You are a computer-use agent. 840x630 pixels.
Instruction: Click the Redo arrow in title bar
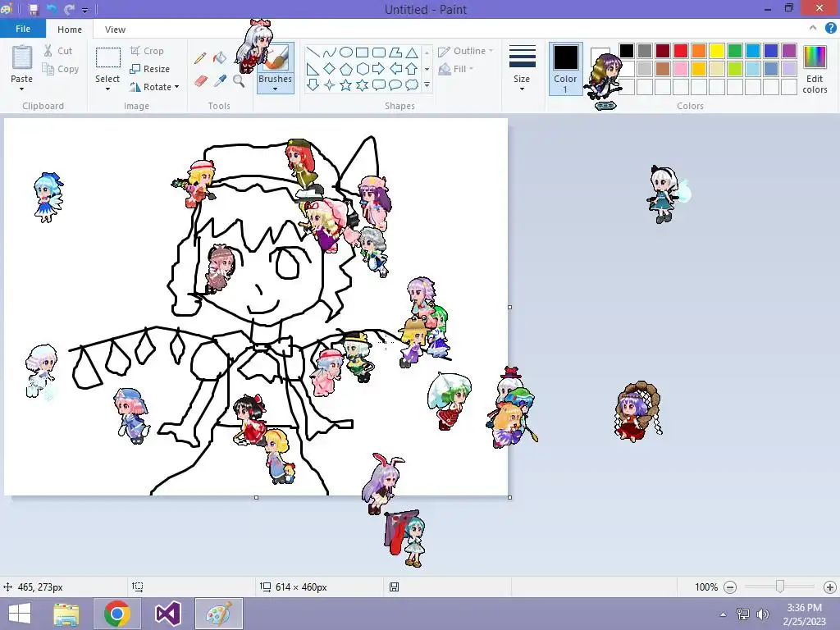70,9
